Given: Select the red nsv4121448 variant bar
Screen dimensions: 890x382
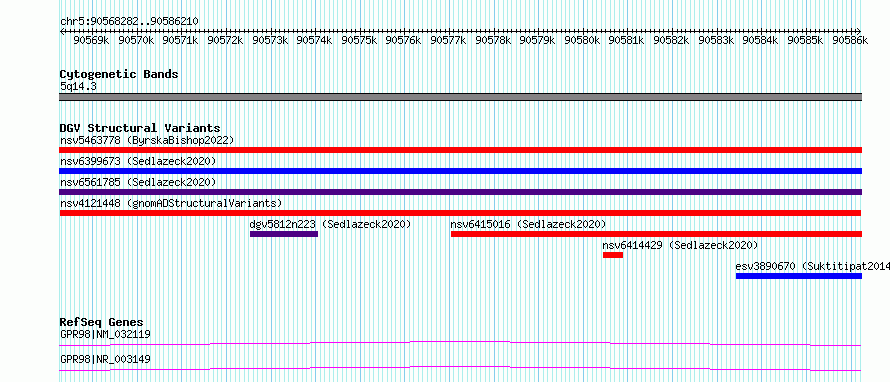Looking at the screenshot, I should coord(461,213).
